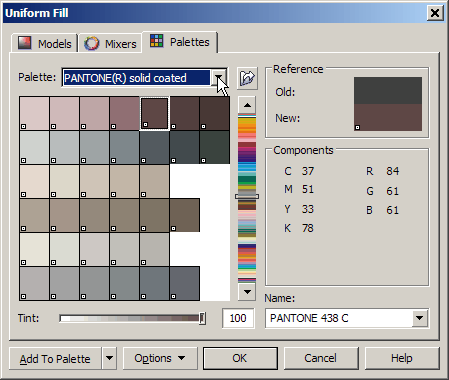Click the Help button
Image resolution: width=449 pixels, height=380 pixels.
tap(402, 358)
